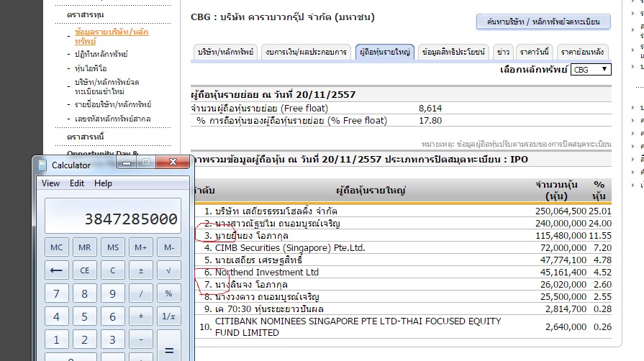This screenshot has height=361, width=644.
Task: Click the Calculator display showing 3847285000
Action: pos(113,216)
